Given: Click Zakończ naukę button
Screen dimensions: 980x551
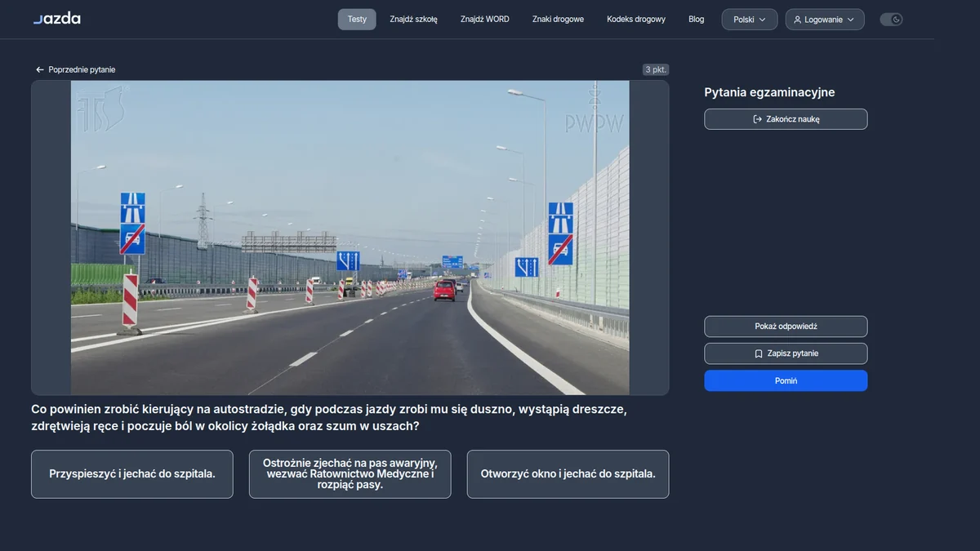Looking at the screenshot, I should tap(786, 119).
